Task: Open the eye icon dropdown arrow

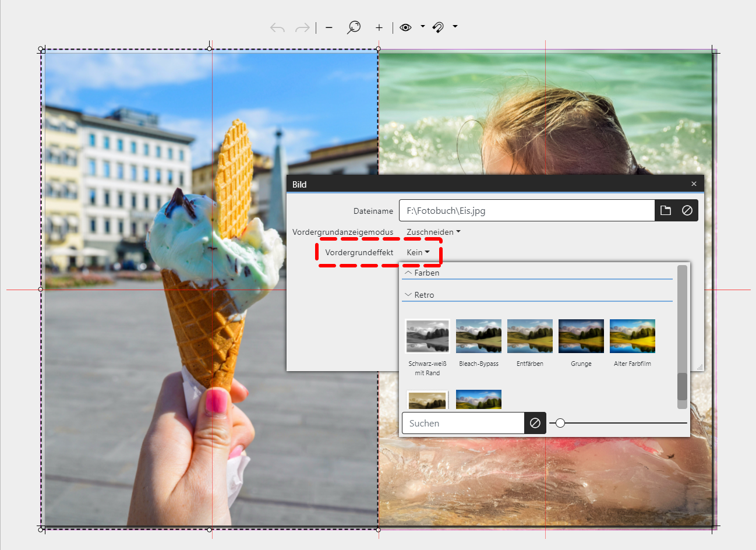Action: tap(423, 26)
